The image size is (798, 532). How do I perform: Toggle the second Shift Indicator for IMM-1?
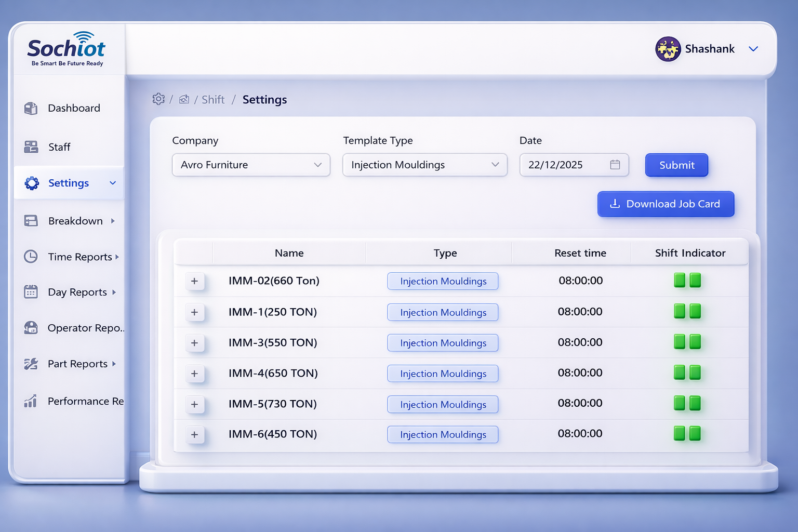pyautogui.click(x=695, y=311)
